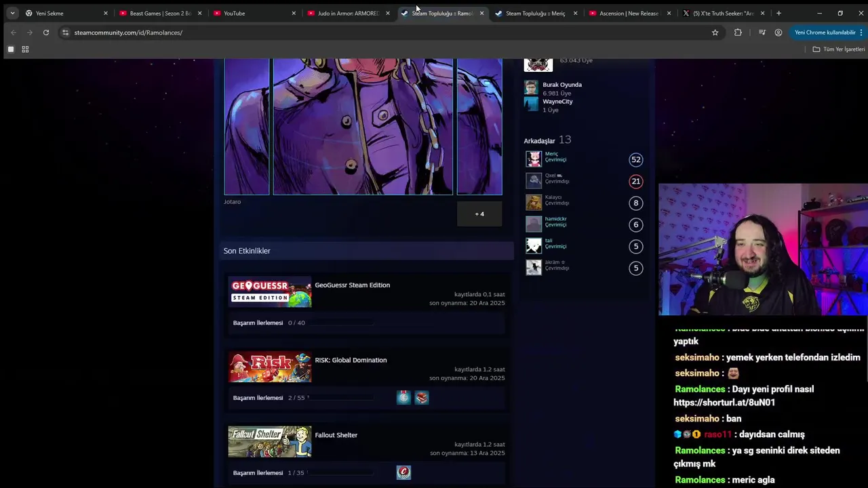
Task: Click GeoGuessr Başarım İlerlemesi progress bar
Action: 341,323
